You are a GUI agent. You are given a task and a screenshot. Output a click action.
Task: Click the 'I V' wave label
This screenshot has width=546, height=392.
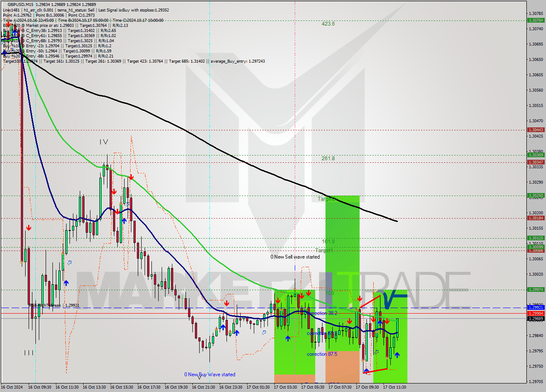(104, 142)
